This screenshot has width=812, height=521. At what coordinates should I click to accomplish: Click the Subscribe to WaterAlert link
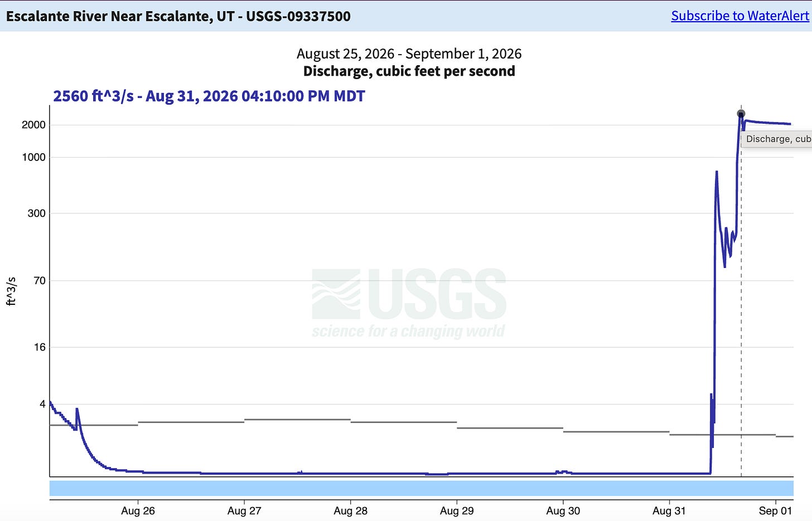tap(740, 16)
